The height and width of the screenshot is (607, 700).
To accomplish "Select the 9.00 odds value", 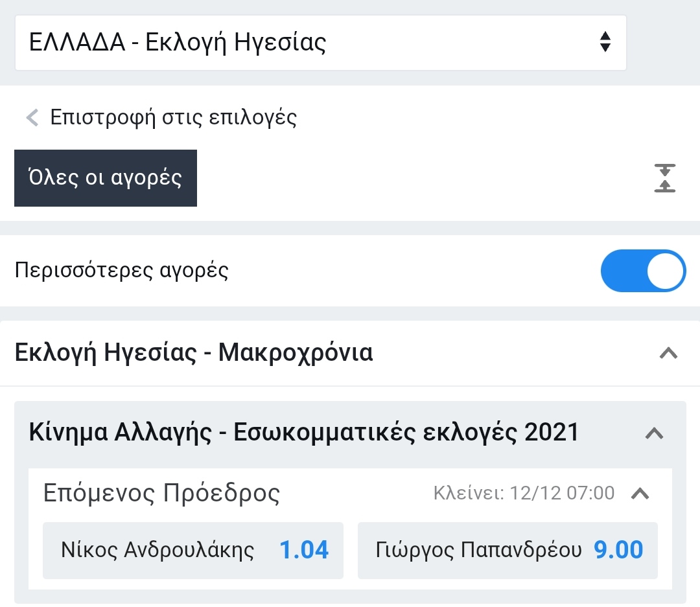I will (x=619, y=551).
